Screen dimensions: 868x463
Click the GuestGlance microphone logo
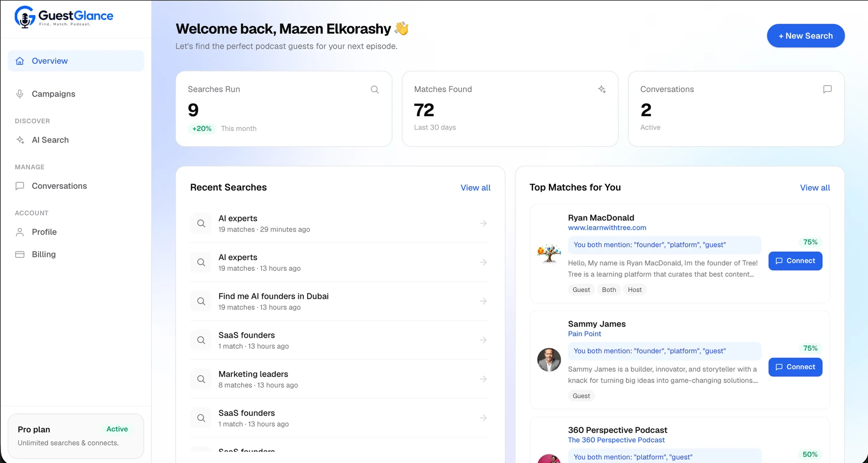coord(25,17)
